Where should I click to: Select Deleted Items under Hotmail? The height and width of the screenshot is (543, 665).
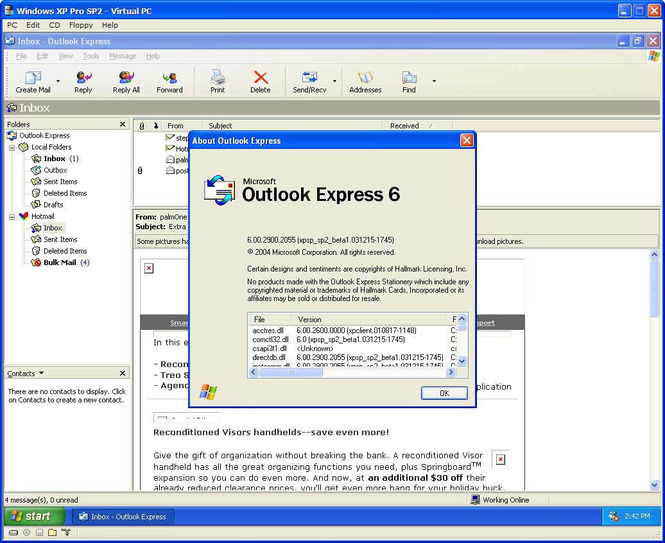65,251
